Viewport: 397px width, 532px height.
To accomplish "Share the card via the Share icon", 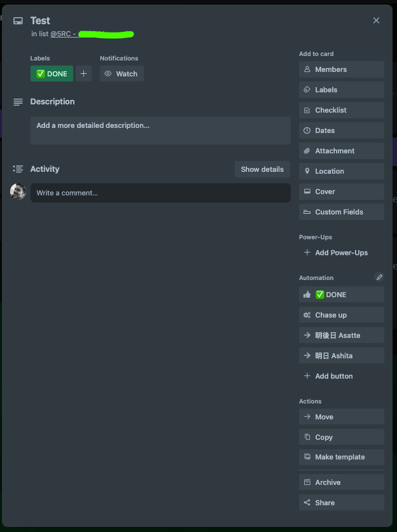I will 308,503.
